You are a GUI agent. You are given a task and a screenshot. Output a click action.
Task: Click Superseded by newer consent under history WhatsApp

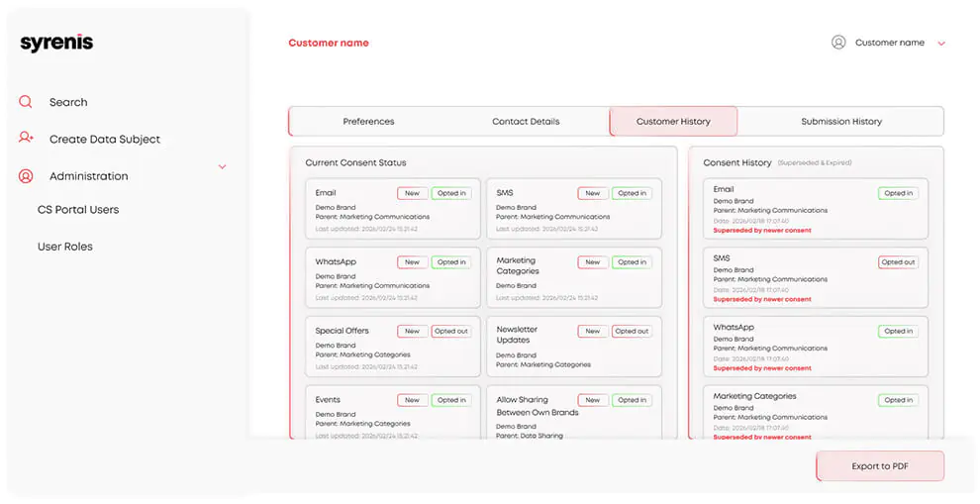762,367
